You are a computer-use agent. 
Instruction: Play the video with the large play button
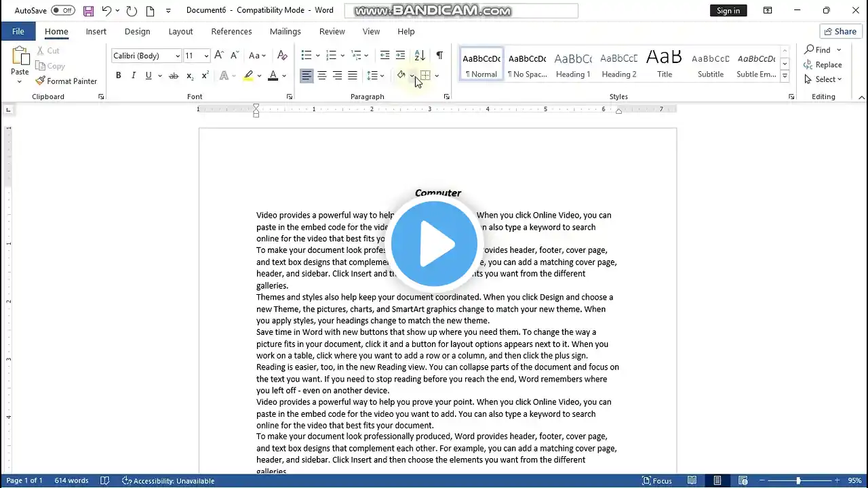tap(434, 244)
